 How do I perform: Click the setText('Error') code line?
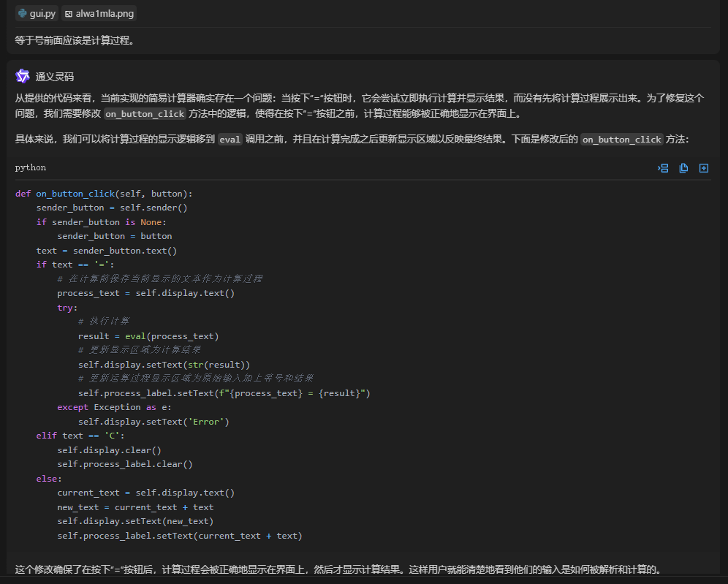click(153, 422)
